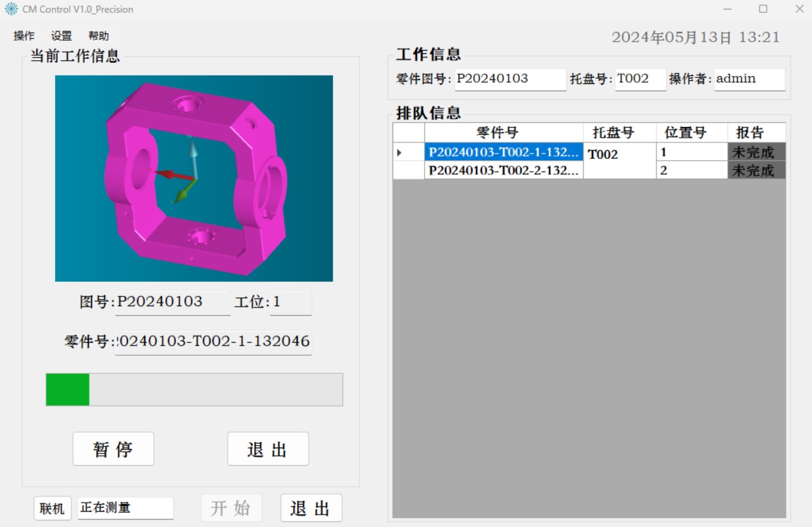Click 未完成 report cell in second row

757,170
